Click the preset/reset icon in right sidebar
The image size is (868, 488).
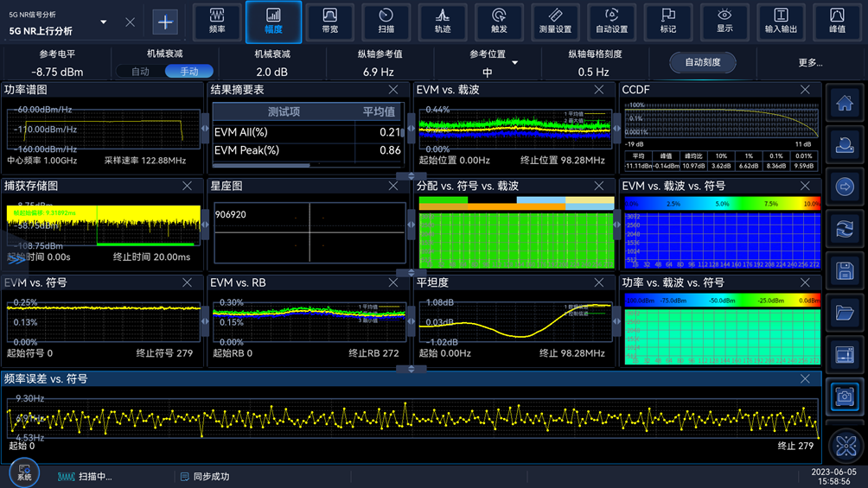pyautogui.click(x=844, y=145)
